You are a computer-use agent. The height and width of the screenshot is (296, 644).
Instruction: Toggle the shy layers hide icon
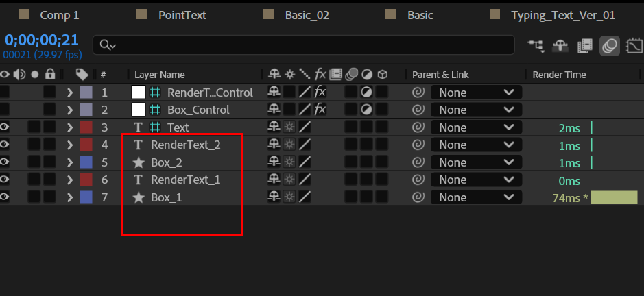[559, 46]
